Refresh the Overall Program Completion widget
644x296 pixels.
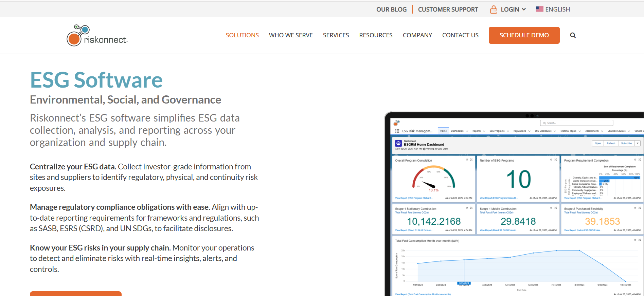tap(467, 160)
